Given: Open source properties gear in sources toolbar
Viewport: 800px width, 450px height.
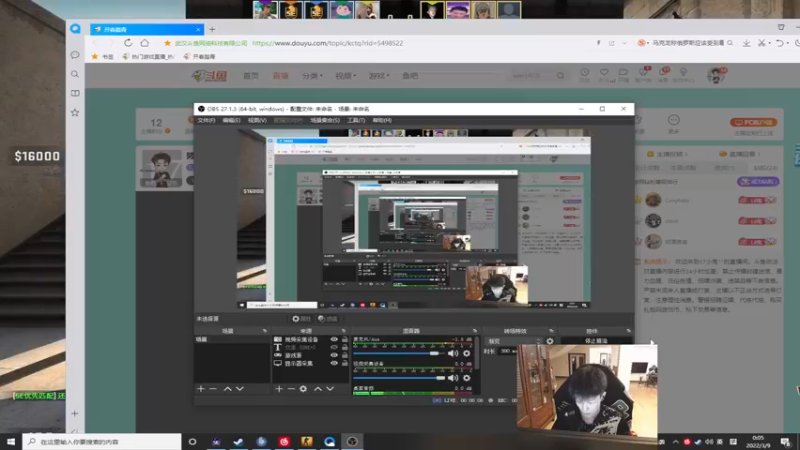Looking at the screenshot, I should [x=303, y=389].
